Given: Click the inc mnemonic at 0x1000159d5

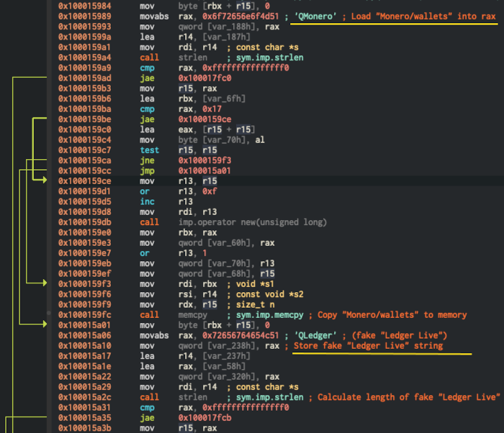Looking at the screenshot, I should pyautogui.click(x=147, y=201).
